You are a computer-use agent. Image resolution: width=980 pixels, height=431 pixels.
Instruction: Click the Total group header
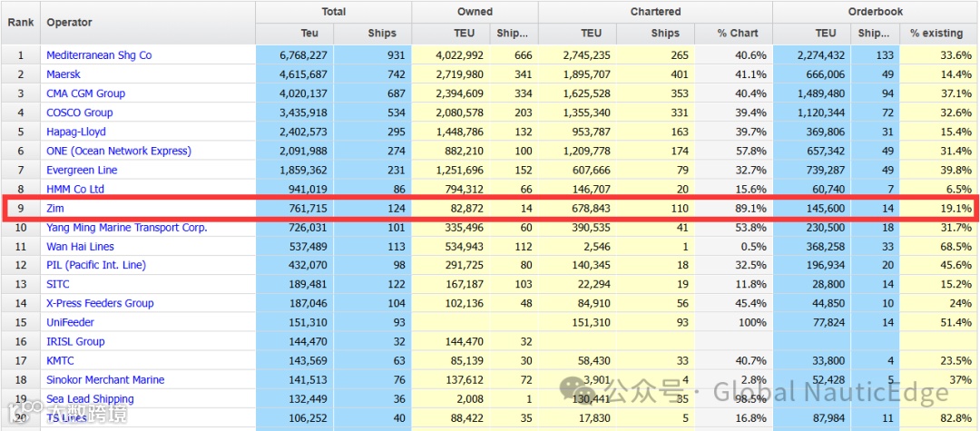point(334,12)
